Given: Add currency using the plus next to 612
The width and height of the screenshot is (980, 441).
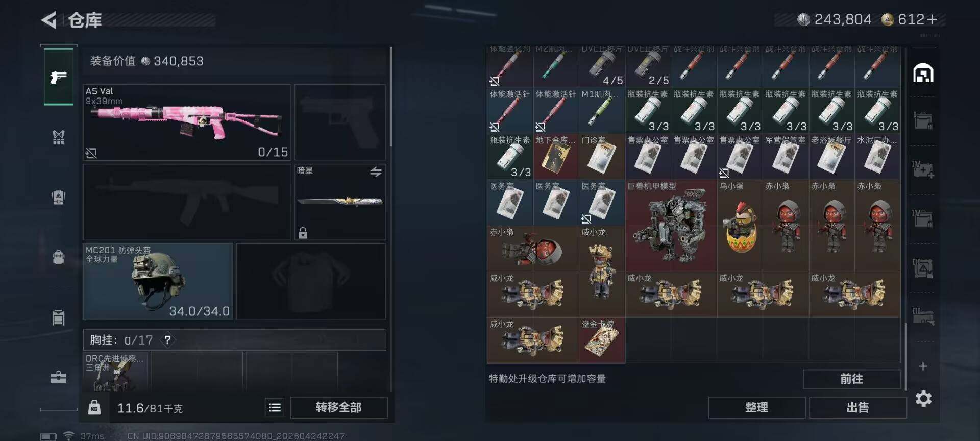Looking at the screenshot, I should [x=932, y=19].
